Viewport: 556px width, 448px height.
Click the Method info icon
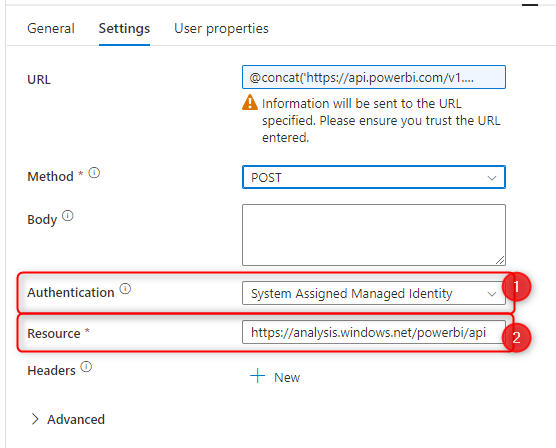94,173
